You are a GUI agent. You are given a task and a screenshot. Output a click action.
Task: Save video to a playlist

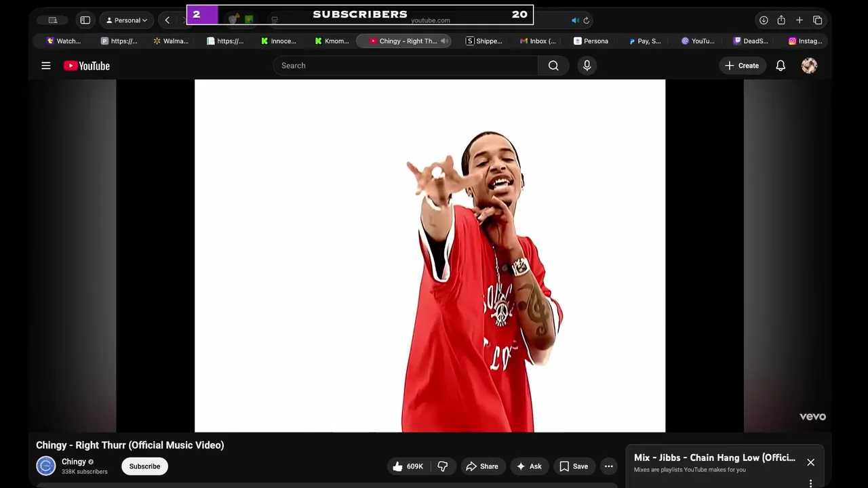tap(574, 466)
